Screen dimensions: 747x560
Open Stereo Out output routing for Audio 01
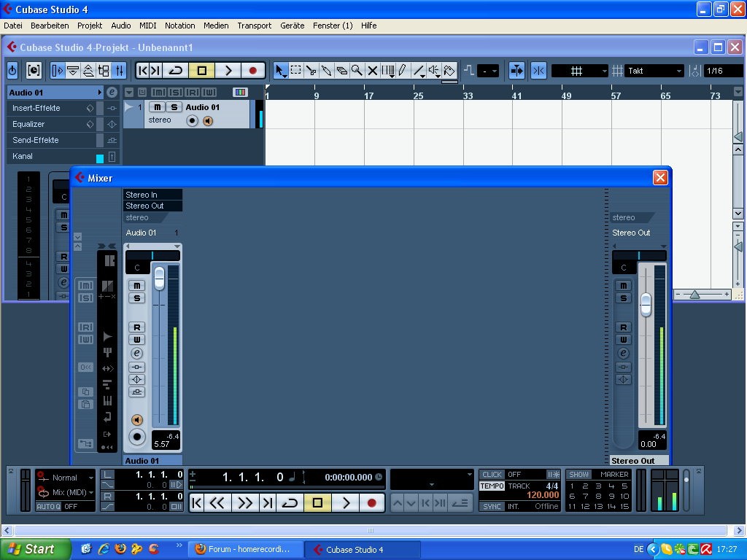coord(152,206)
